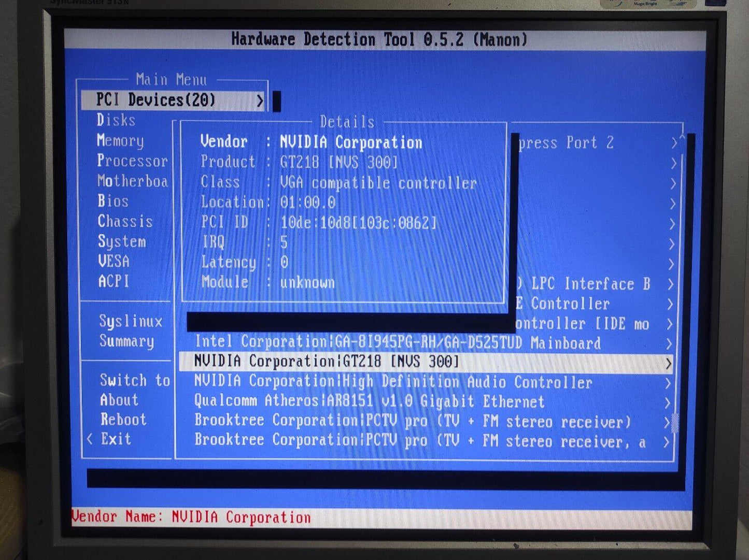Image resolution: width=749 pixels, height=560 pixels.
Task: Open the Summary menu item
Action: (x=126, y=341)
